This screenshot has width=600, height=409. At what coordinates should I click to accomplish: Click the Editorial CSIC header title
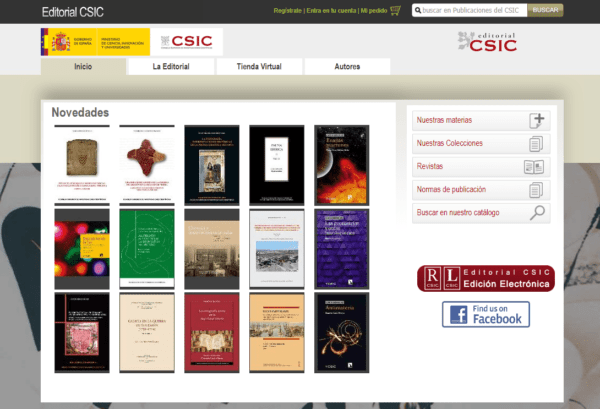pos(73,12)
